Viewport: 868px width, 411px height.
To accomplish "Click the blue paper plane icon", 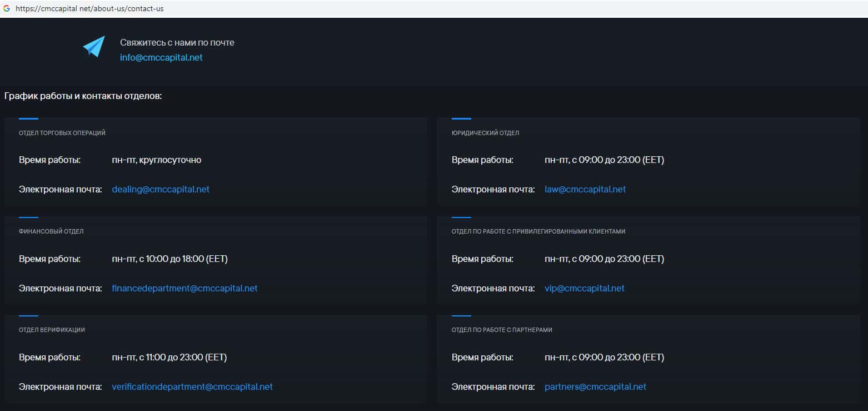I will click(x=94, y=47).
